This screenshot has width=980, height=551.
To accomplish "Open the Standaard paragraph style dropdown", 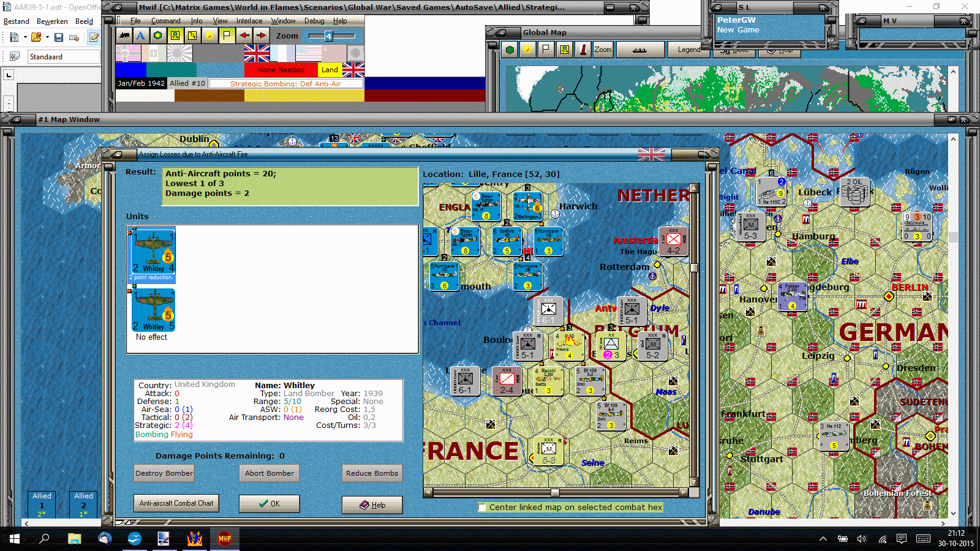I will pyautogui.click(x=64, y=57).
